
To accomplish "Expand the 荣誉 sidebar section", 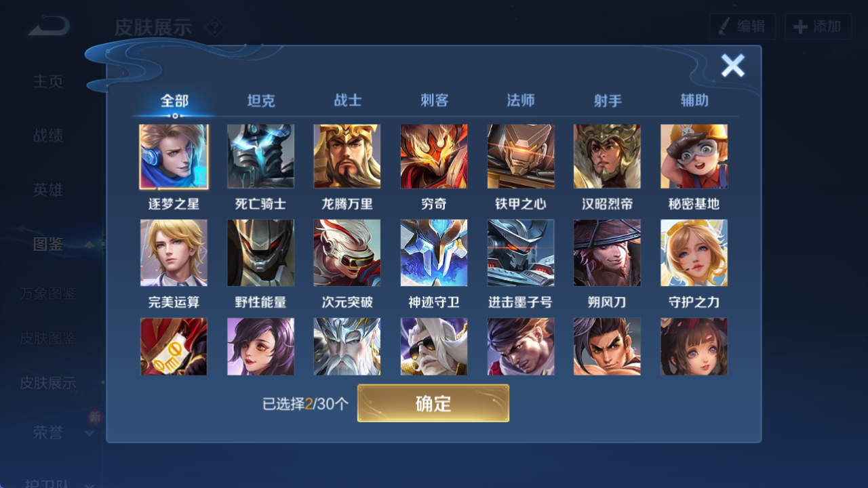I will pos(89,432).
